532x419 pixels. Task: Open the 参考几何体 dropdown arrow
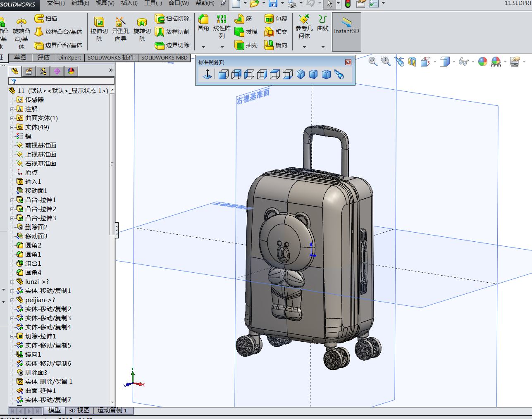pyautogui.click(x=304, y=47)
